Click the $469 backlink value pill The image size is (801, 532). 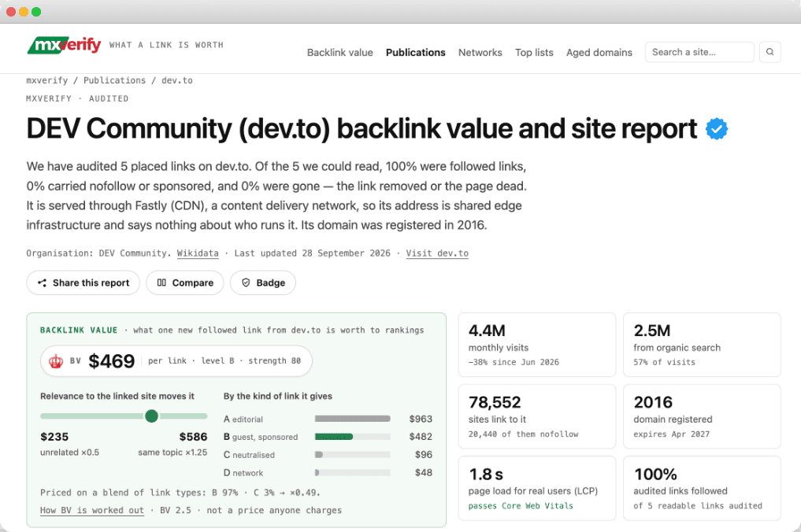(176, 361)
